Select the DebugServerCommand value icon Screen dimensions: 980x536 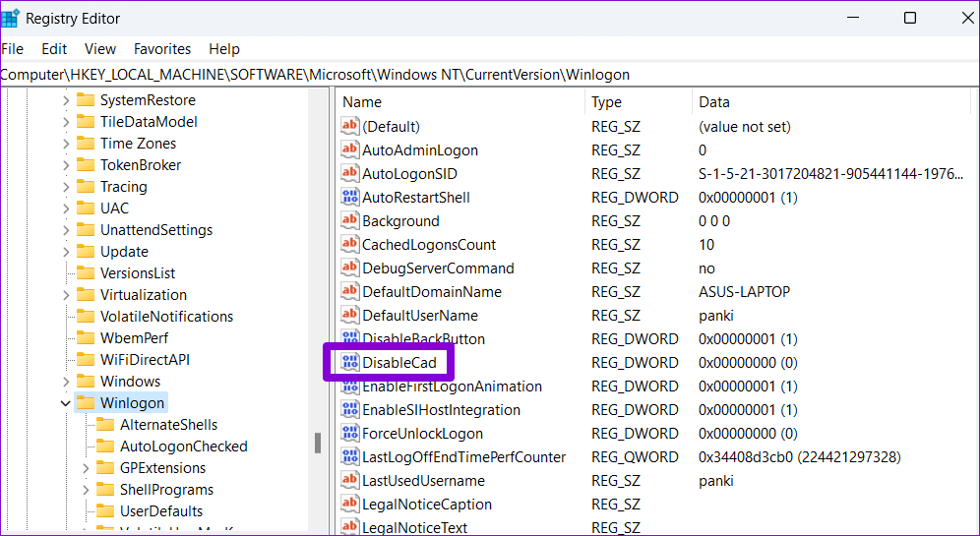click(350, 268)
